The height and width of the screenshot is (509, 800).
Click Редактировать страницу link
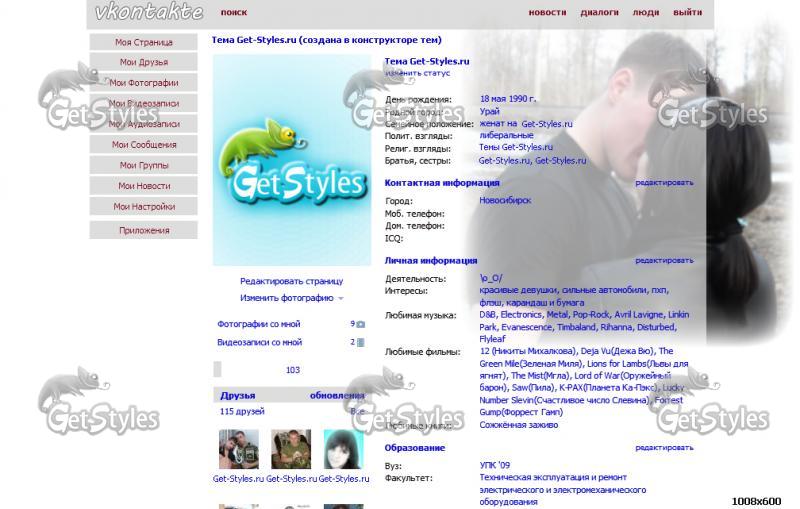click(x=291, y=281)
